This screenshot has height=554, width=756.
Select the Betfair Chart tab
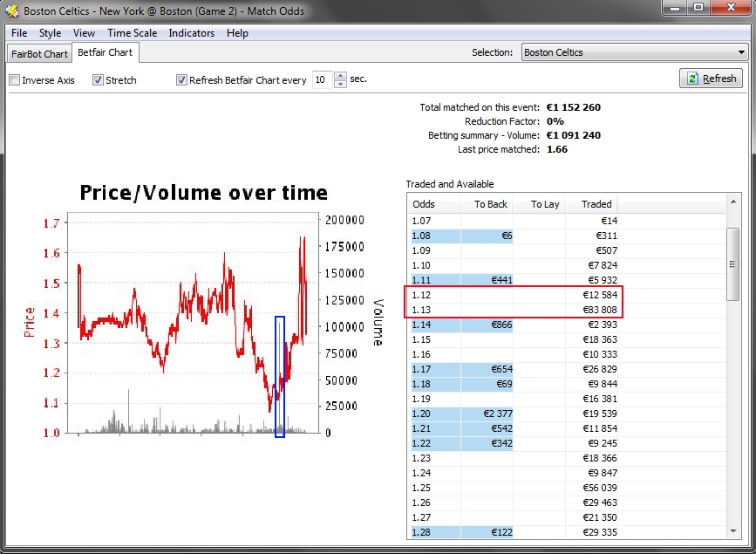point(106,52)
